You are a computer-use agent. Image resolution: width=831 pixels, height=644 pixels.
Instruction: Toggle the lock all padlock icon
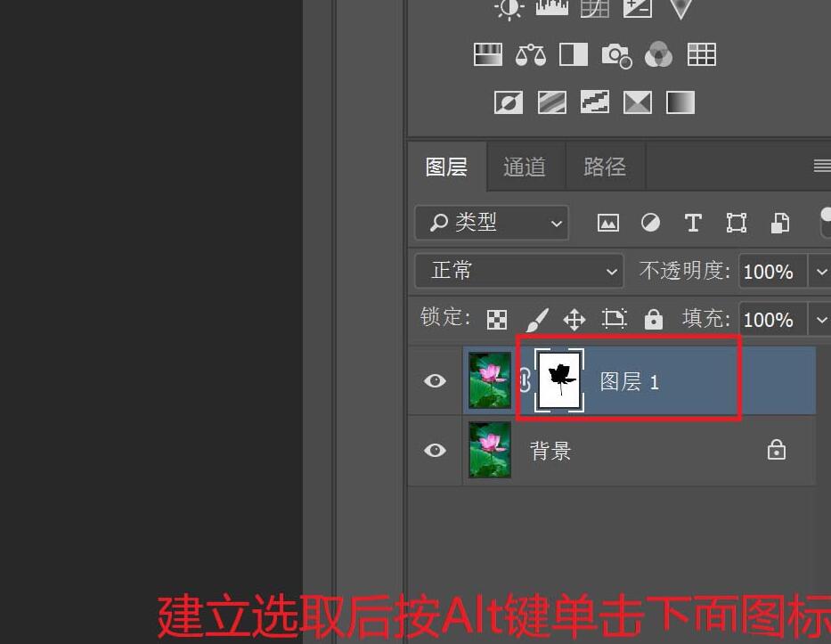coord(653,318)
